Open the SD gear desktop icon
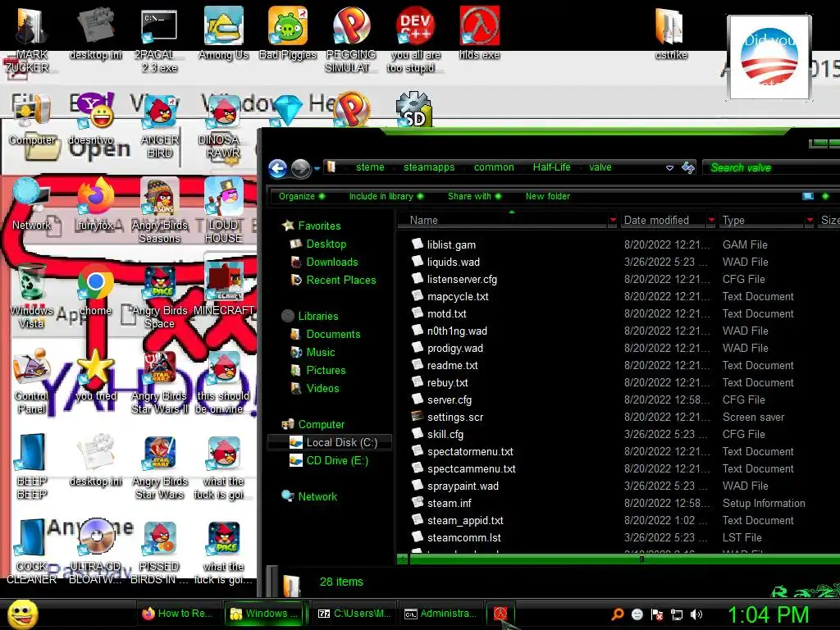Screen dimensions: 840x630 coord(413,110)
